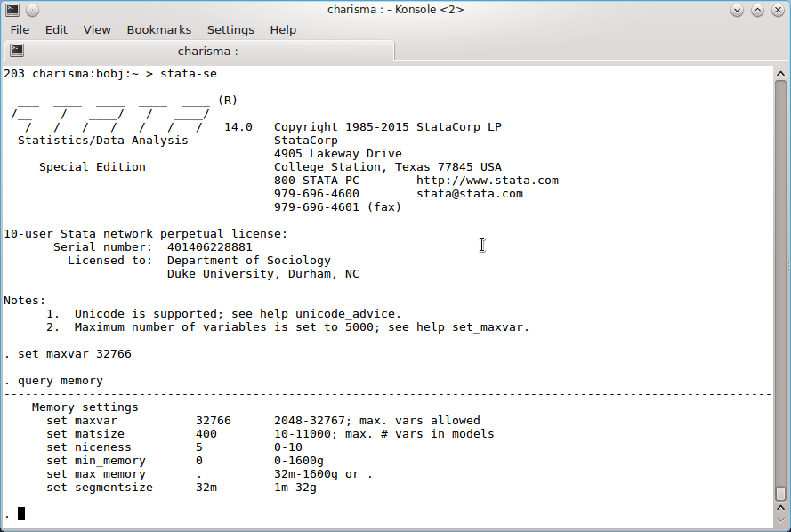Screen dimensions: 791x532
Task: Click the 'Memory settings' heading
Action: click(85, 407)
